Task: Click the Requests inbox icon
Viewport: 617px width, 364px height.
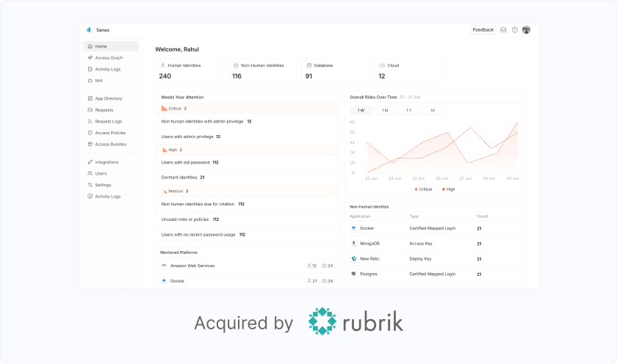Action: point(90,110)
